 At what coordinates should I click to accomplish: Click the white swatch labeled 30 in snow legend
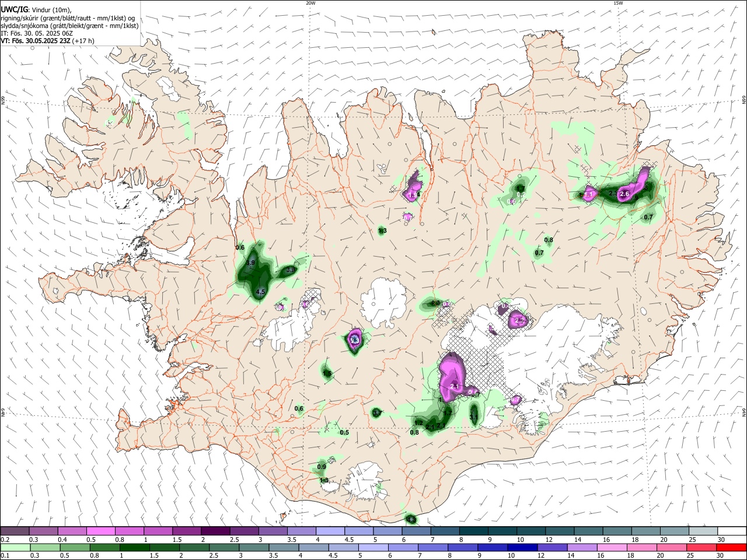point(732,531)
